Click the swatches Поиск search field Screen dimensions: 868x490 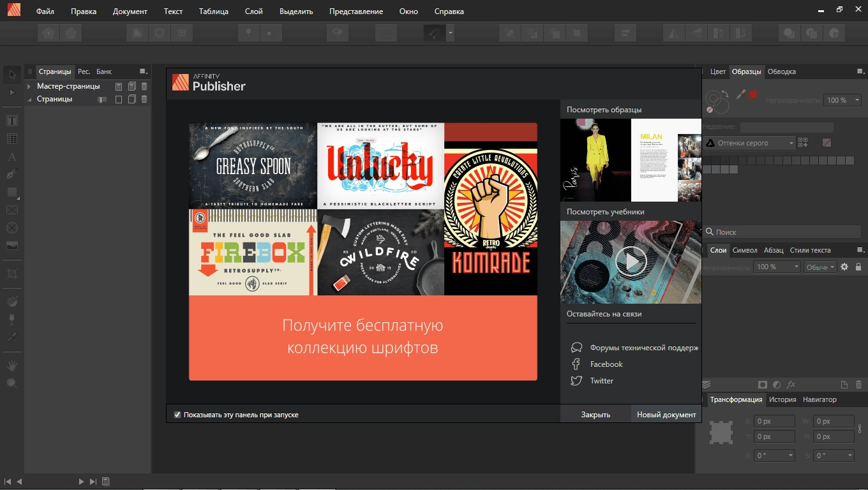[782, 232]
